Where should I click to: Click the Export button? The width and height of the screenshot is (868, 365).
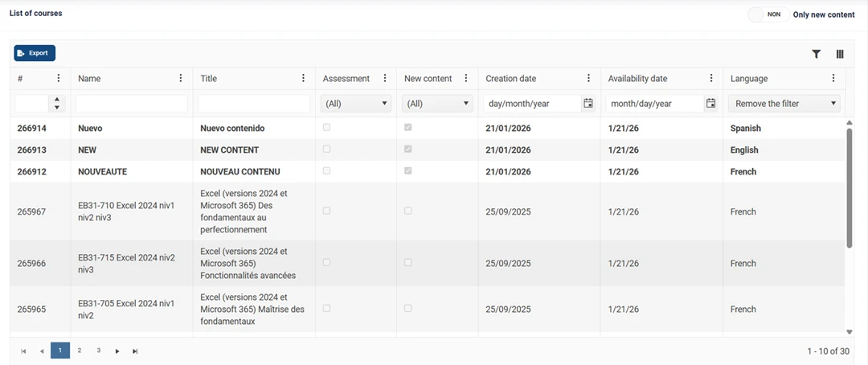click(35, 53)
